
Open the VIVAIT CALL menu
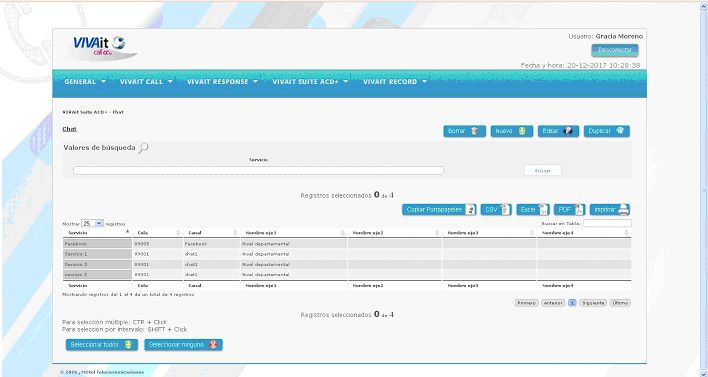pos(146,82)
